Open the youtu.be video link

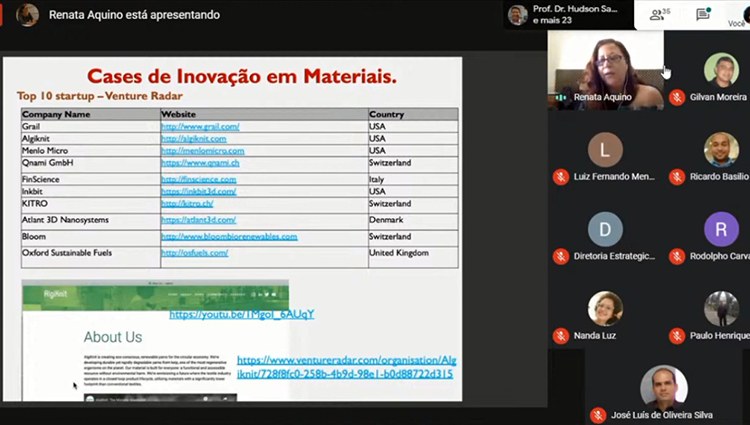pyautogui.click(x=242, y=314)
